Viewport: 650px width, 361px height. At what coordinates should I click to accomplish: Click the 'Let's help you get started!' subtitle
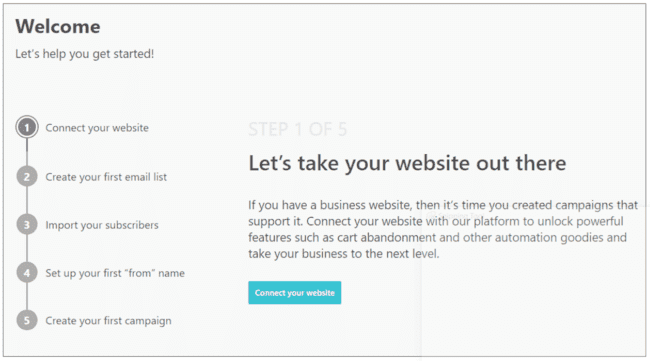coord(85,54)
